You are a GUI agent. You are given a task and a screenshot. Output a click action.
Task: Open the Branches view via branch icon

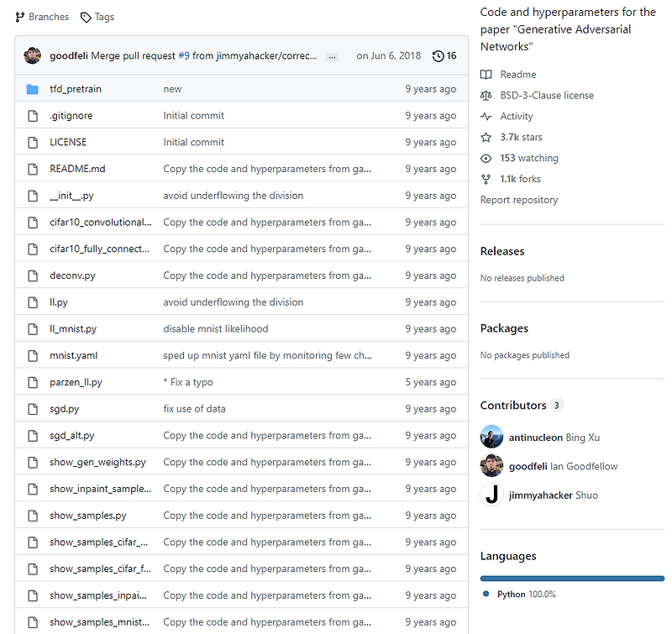point(18,16)
